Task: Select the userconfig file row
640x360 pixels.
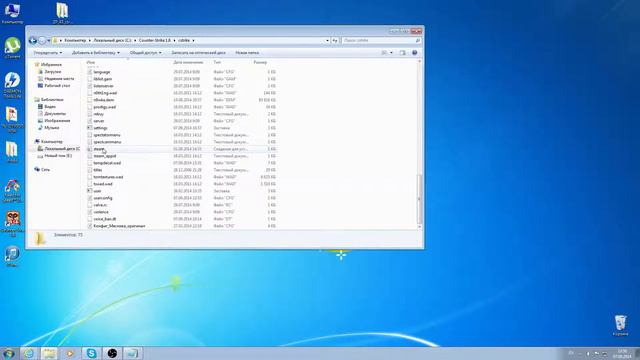Action: [182, 198]
